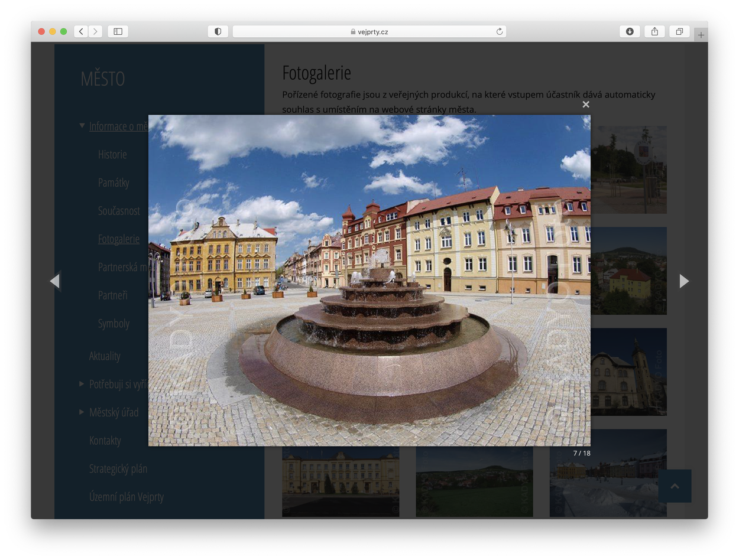Image resolution: width=739 pixels, height=560 pixels.
Task: Close the photo lightbox with the X
Action: [585, 105]
